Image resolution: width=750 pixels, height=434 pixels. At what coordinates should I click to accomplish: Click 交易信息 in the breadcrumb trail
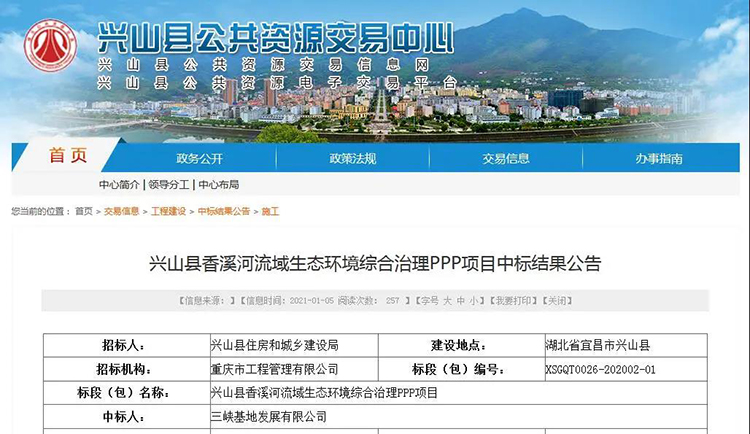(x=122, y=211)
